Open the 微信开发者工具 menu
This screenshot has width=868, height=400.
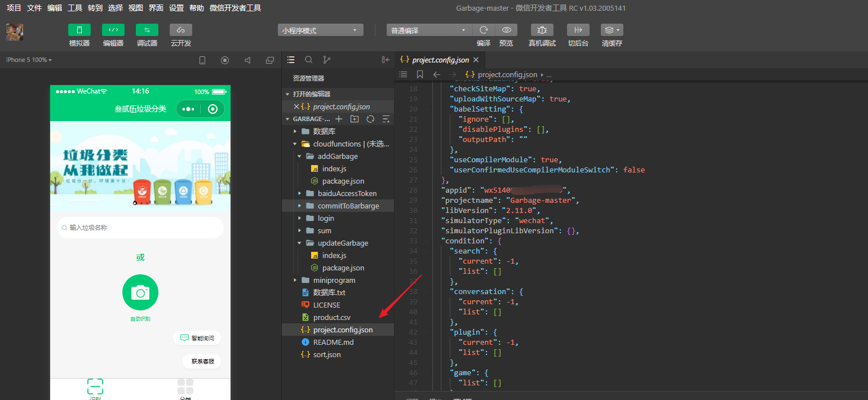click(x=235, y=8)
